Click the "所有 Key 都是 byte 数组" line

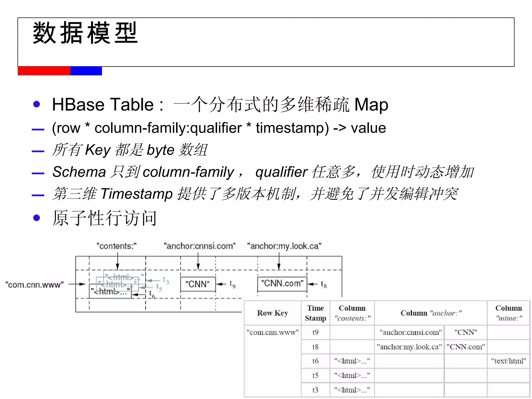[x=129, y=150]
